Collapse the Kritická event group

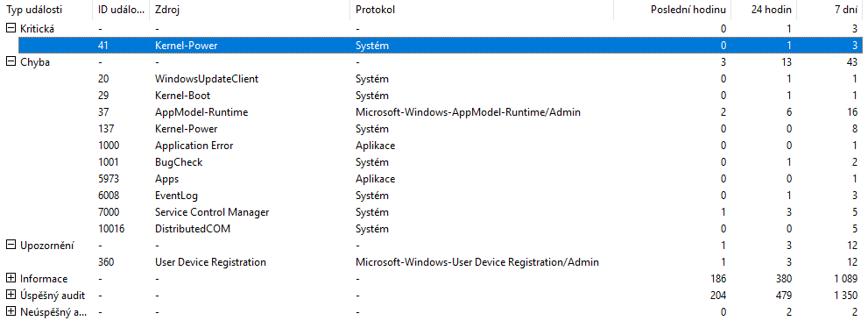(11, 28)
